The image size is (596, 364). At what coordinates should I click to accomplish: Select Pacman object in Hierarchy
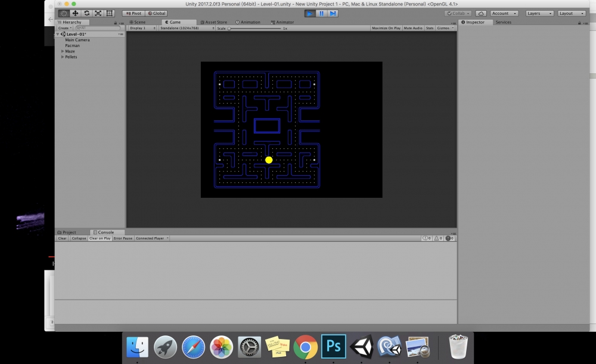[x=72, y=46]
